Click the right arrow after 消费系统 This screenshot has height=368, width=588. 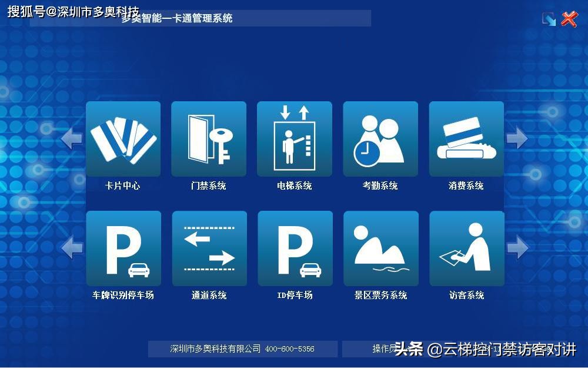[517, 139]
